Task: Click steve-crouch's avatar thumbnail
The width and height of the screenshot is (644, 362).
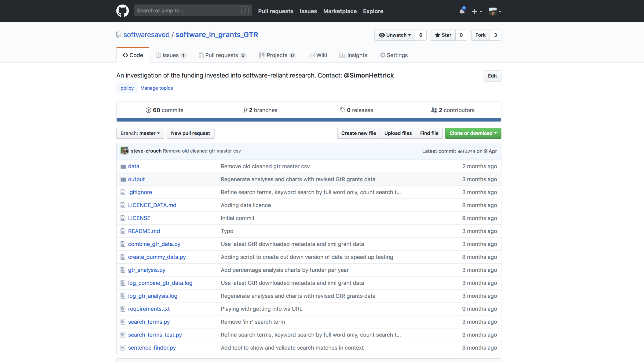Action: point(125,151)
